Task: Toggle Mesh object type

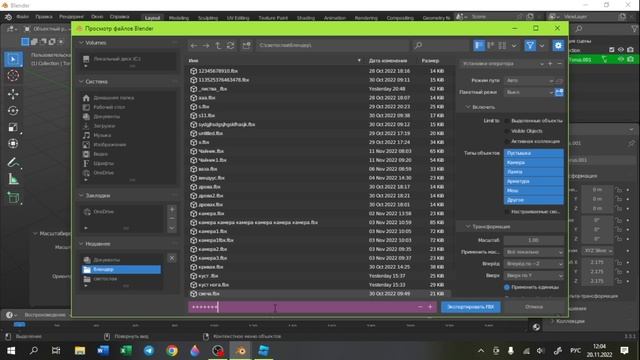Action: coord(534,191)
